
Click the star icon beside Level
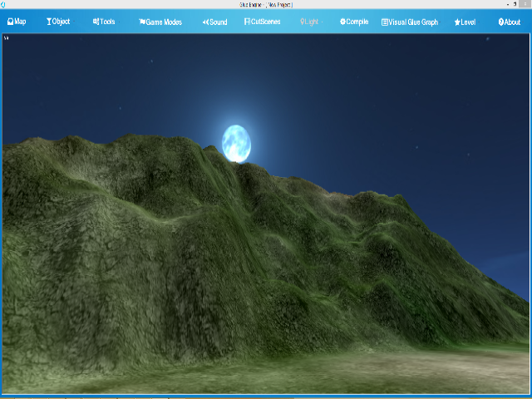tap(457, 22)
